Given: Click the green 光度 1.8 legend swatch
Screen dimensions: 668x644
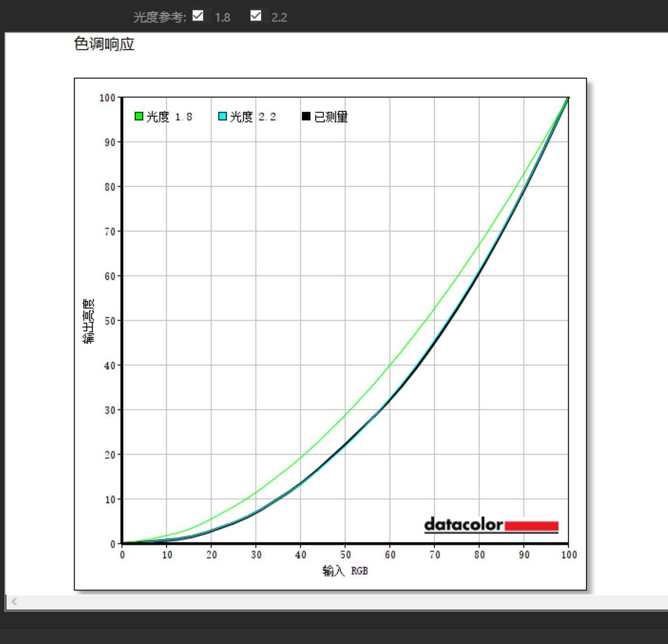Looking at the screenshot, I should (139, 116).
